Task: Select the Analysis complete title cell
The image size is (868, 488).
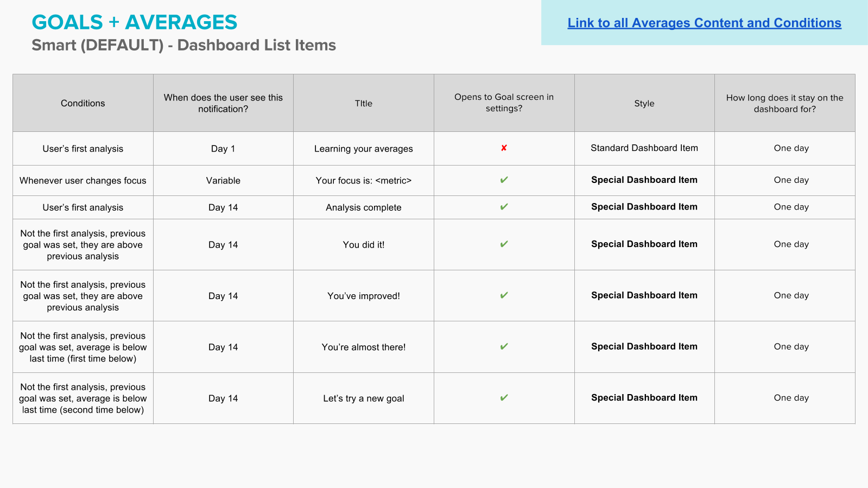Action: [x=364, y=207]
